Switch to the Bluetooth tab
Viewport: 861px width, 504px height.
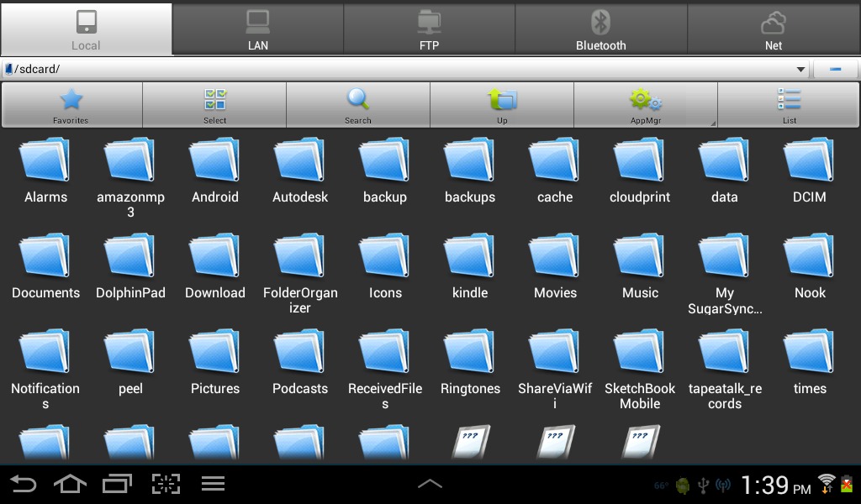pyautogui.click(x=600, y=29)
